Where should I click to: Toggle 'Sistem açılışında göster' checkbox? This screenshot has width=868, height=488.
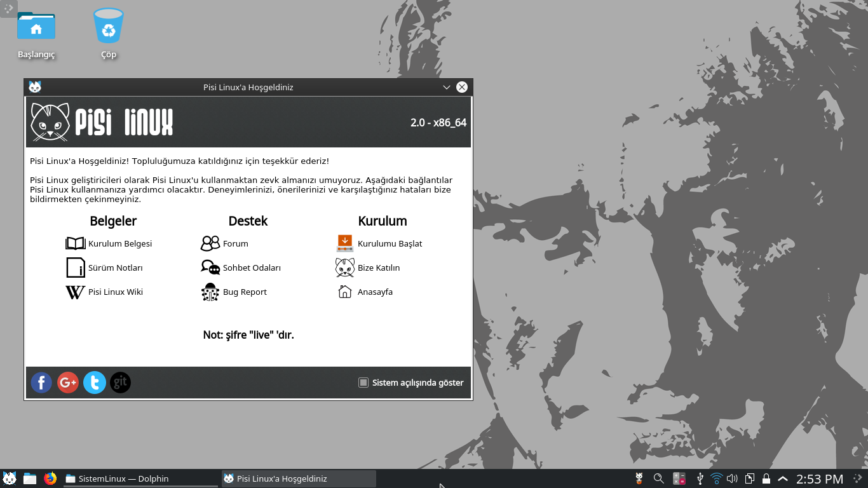363,383
